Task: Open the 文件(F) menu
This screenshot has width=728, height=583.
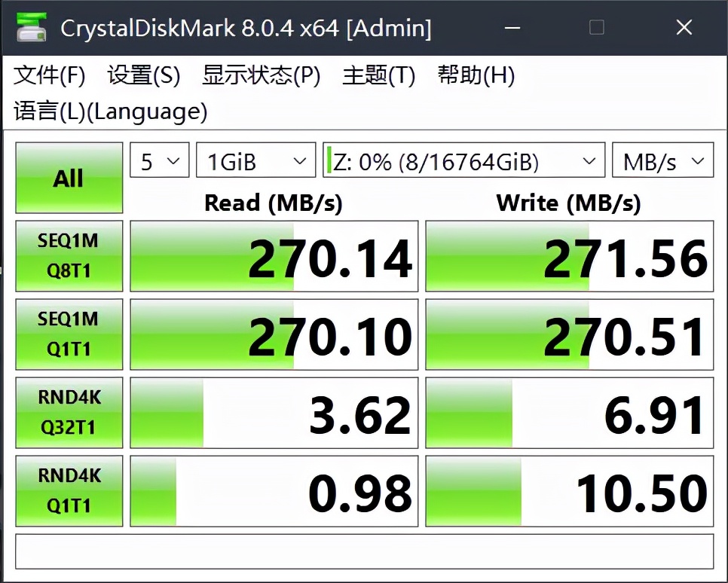Action: tap(49, 75)
